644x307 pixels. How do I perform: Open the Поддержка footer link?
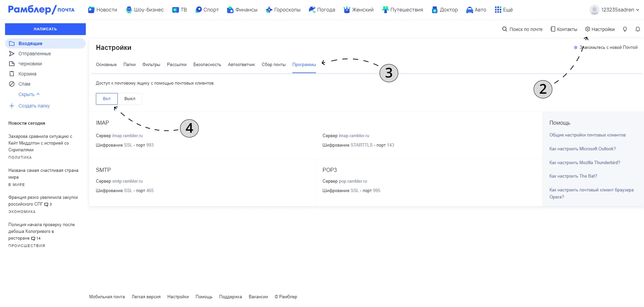point(230,297)
